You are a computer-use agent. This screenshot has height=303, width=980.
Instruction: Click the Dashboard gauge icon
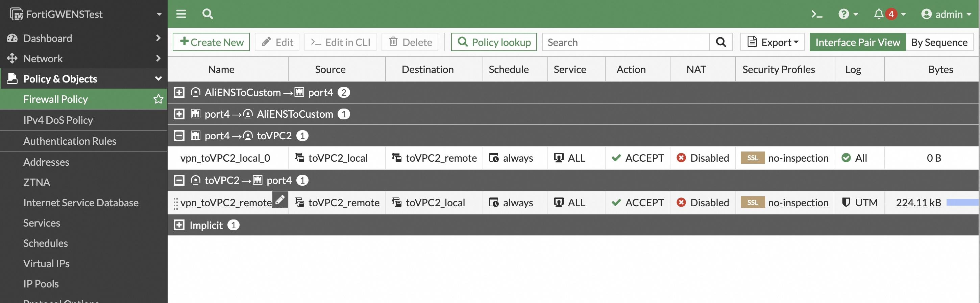tap(12, 38)
